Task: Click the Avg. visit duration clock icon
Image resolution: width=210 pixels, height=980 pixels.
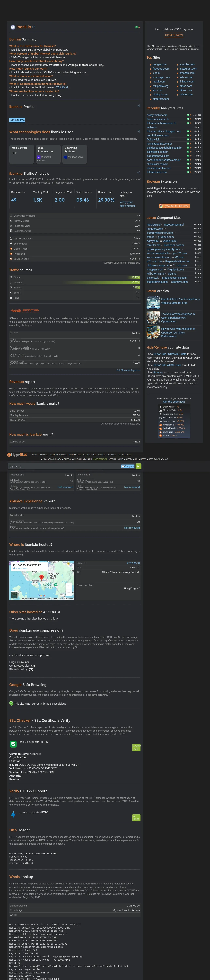Action: (11, 238)
